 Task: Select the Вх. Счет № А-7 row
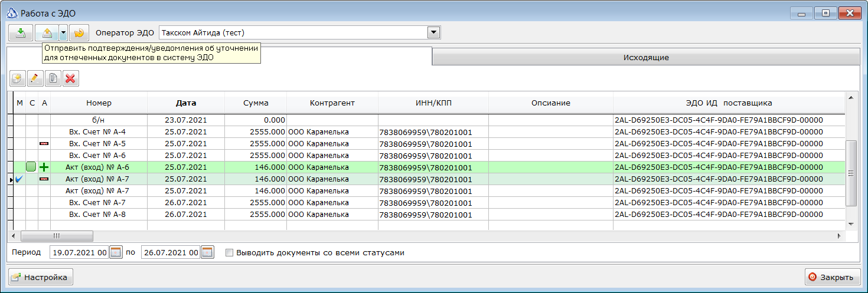click(428, 202)
